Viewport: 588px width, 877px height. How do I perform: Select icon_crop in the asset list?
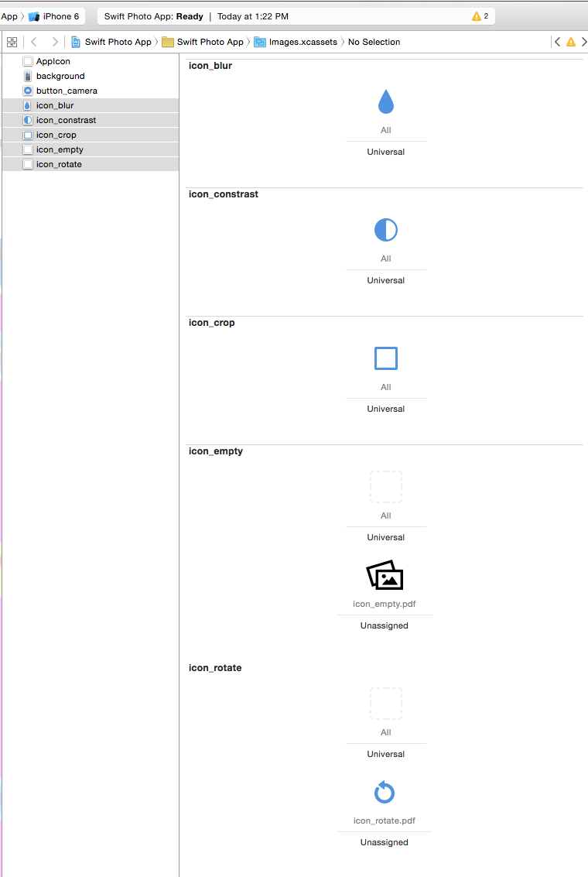click(x=91, y=135)
